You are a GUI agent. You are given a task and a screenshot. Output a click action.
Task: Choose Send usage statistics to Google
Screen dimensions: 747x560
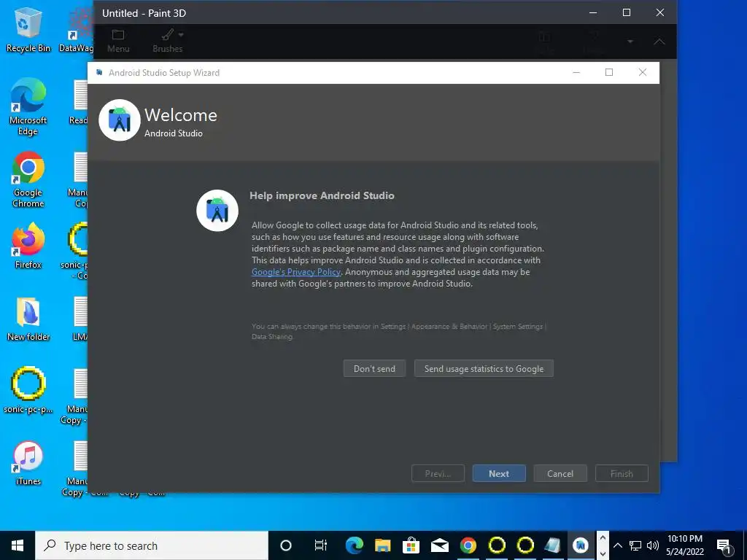click(x=484, y=368)
